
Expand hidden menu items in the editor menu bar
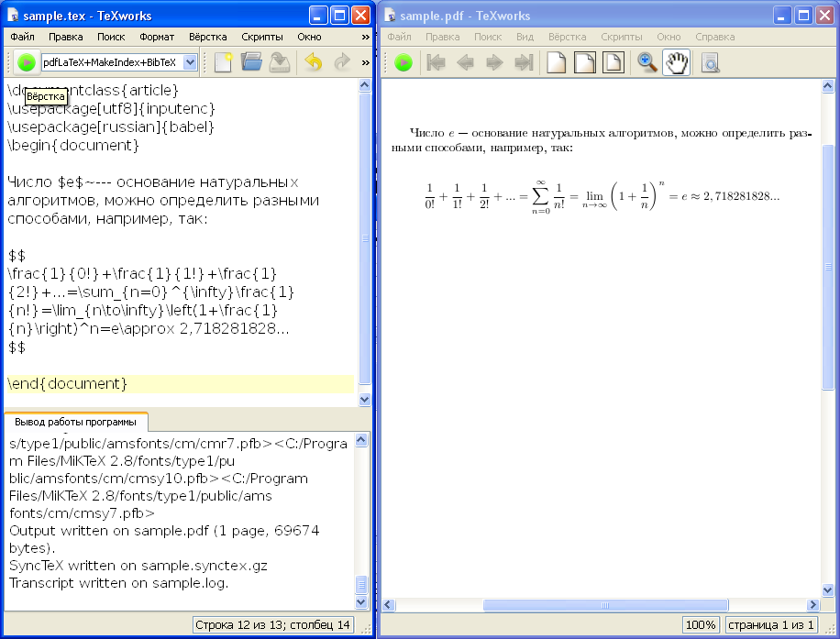tap(365, 38)
